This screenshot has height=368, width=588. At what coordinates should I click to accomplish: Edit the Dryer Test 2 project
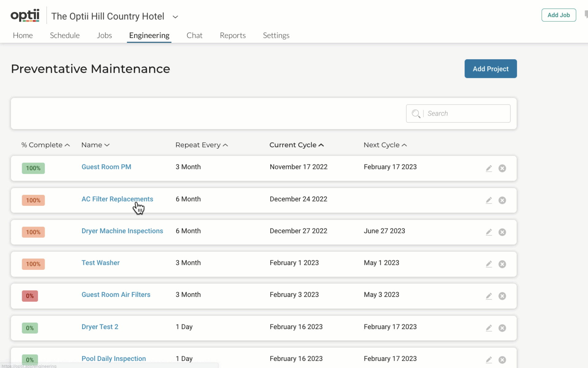(489, 328)
